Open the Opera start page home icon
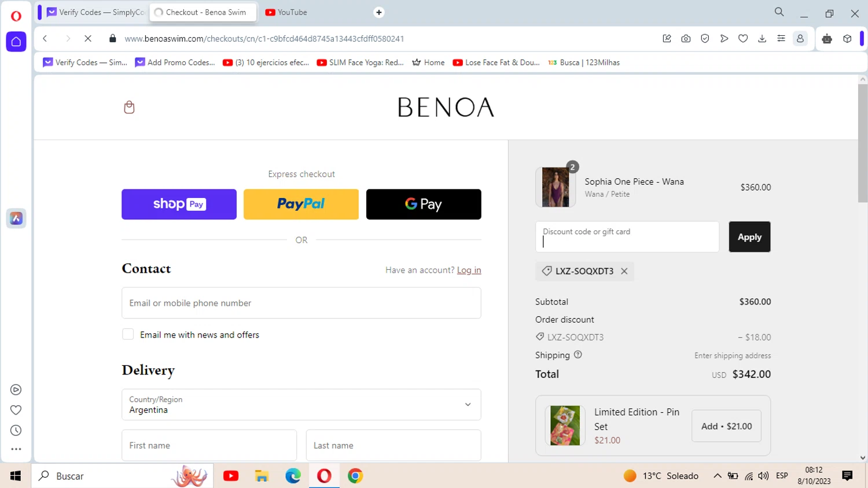Image resolution: width=868 pixels, height=488 pixels. coord(16,42)
